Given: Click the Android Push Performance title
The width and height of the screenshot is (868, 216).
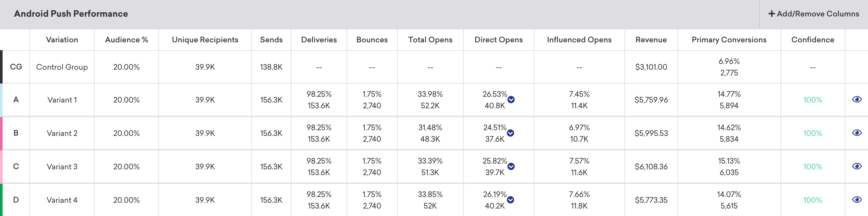Looking at the screenshot, I should tap(71, 14).
